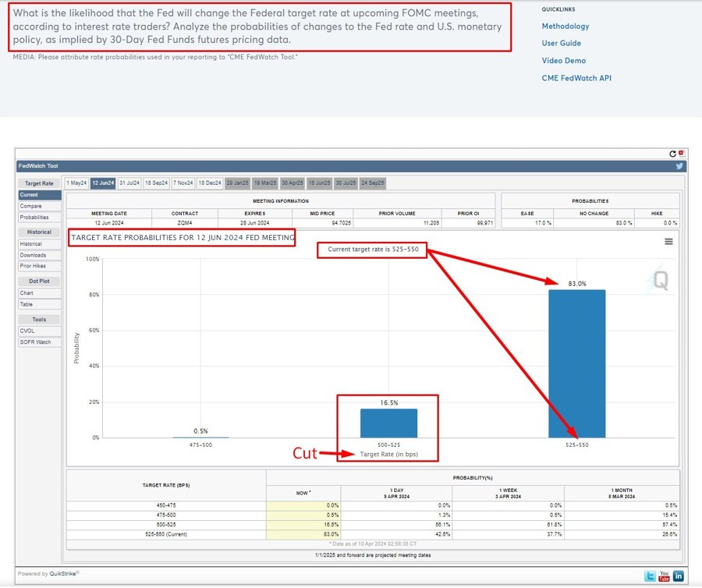Viewport: 702px width, 588px height.
Task: Click the 83.0% bar for 525-550
Action: (576, 363)
